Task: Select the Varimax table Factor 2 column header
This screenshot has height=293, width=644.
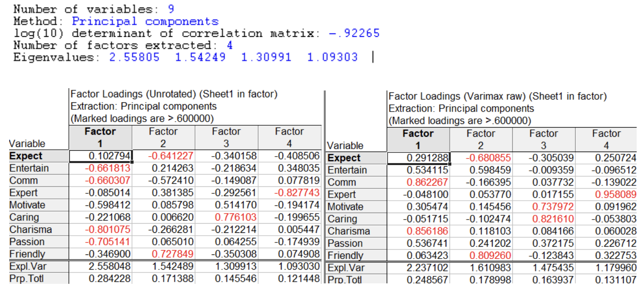Action: pyautogui.click(x=481, y=139)
